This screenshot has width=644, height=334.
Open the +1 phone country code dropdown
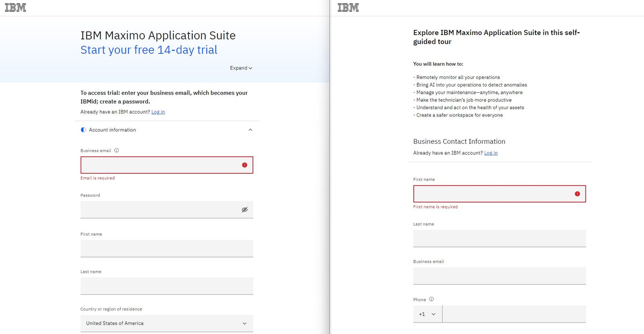[x=427, y=314]
